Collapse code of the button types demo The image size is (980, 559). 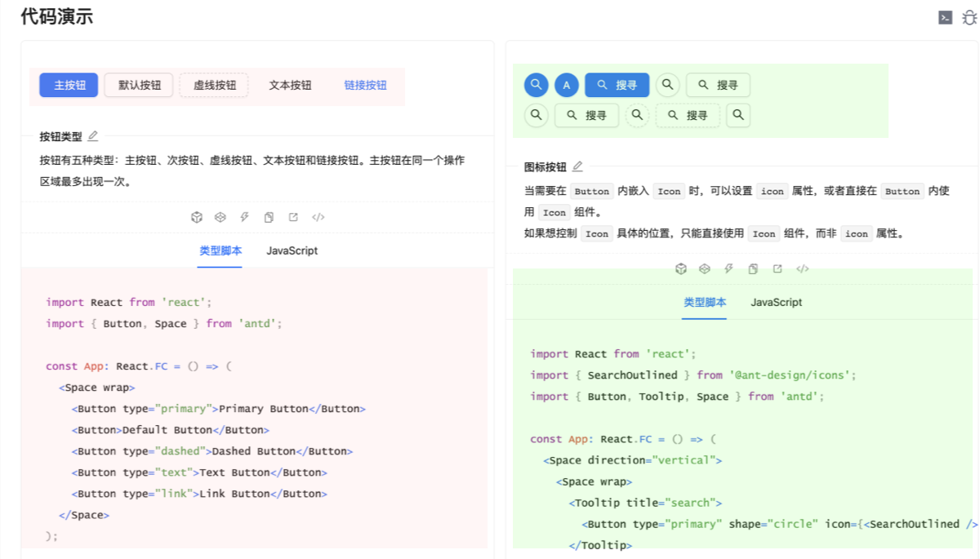(318, 217)
